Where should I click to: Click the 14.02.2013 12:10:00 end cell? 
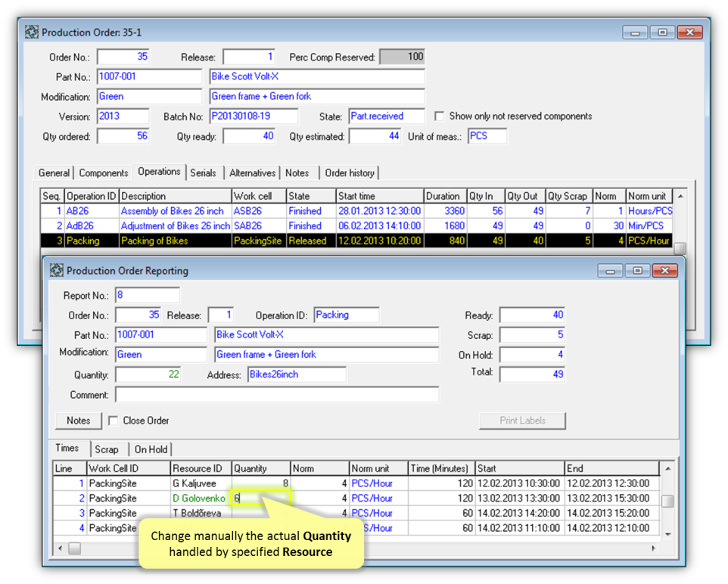point(612,528)
